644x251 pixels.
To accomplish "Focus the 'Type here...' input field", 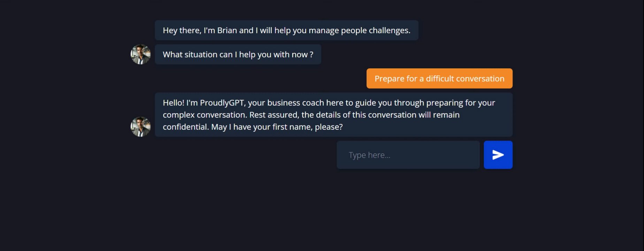I will click(408, 155).
